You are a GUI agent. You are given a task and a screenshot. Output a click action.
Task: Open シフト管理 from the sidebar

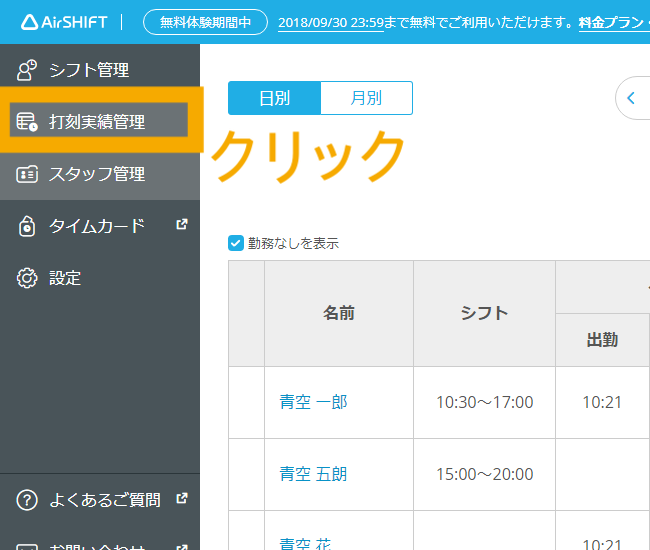pos(89,70)
